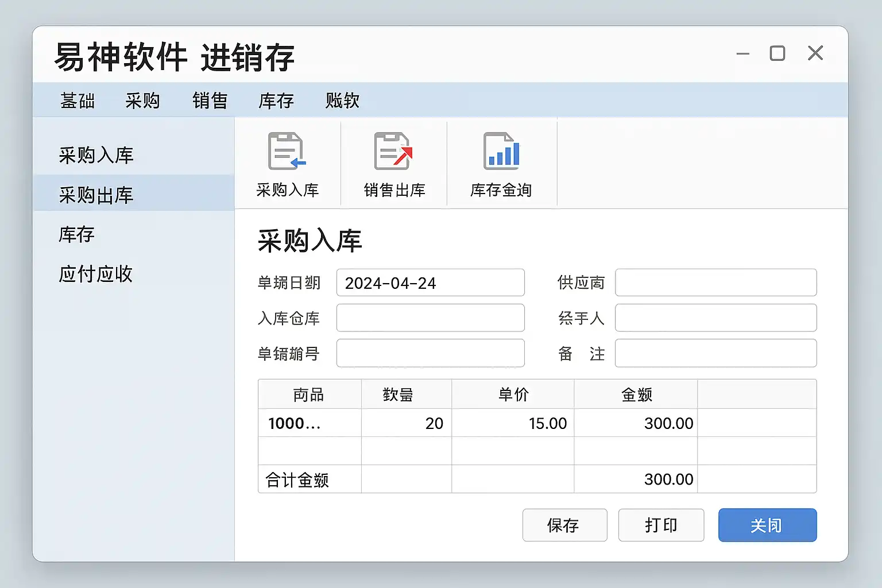882x588 pixels.
Task: Click the 经手人 input field
Action: pos(715,318)
